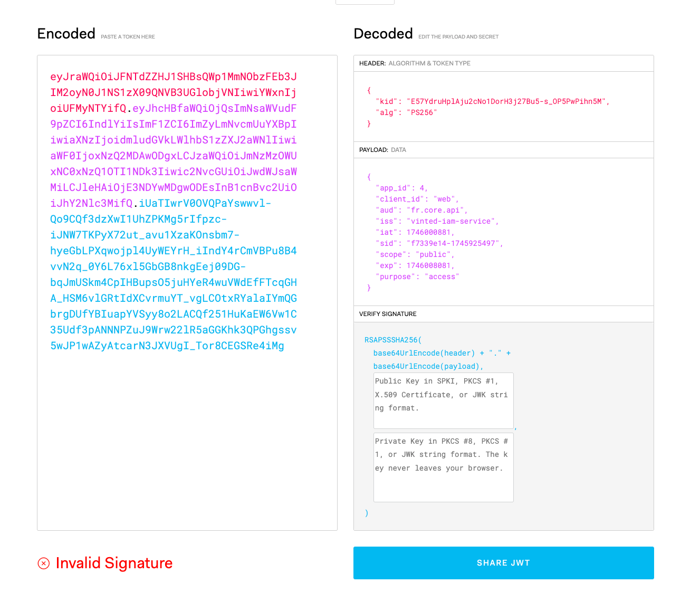700x602 pixels.
Task: Select the red header segment of the token
Action: coord(173,92)
